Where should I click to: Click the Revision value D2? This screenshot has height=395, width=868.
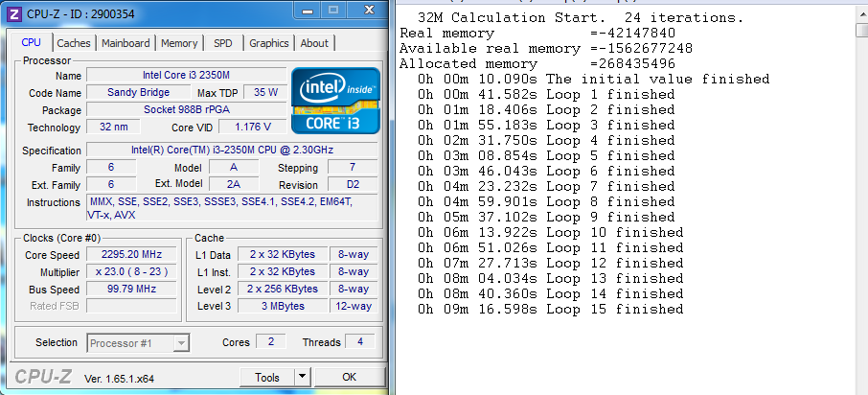point(353,184)
